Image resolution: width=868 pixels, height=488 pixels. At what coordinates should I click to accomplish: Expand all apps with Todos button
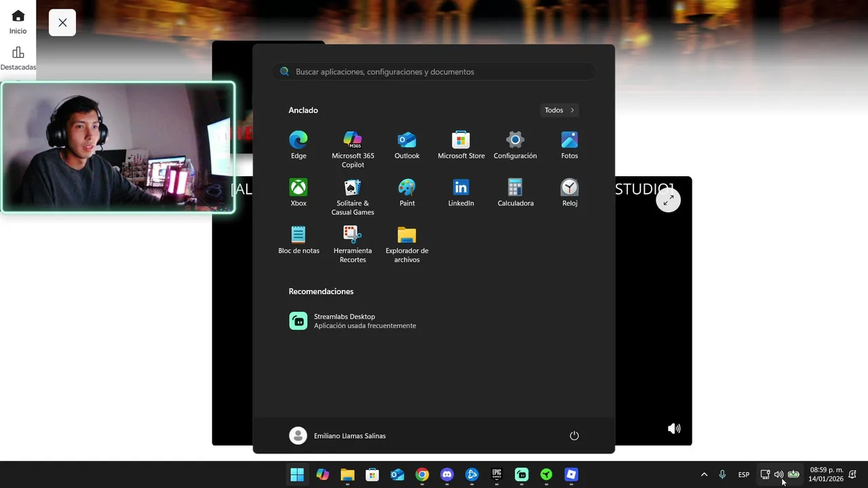click(x=559, y=110)
